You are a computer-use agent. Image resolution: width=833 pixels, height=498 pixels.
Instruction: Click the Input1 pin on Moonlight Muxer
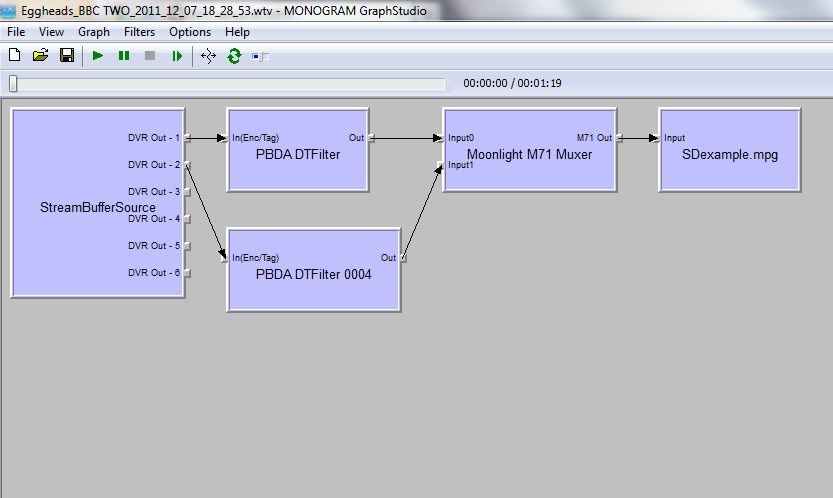[x=440, y=165]
